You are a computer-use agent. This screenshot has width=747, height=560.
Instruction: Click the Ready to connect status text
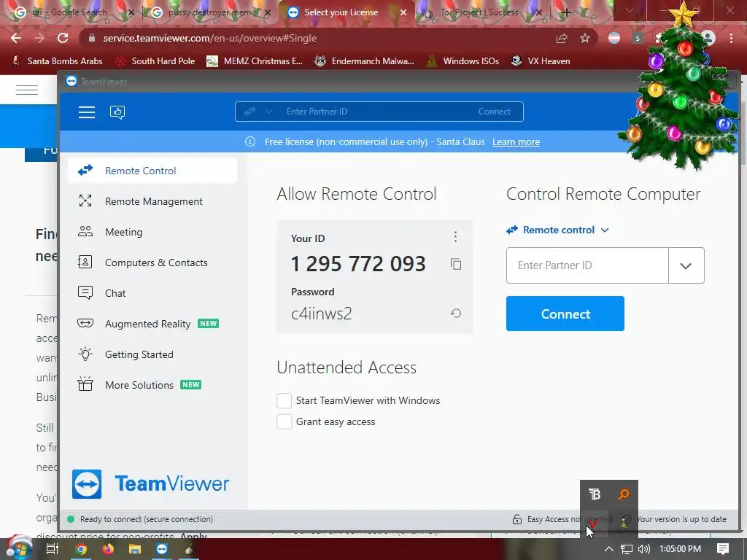point(146,519)
